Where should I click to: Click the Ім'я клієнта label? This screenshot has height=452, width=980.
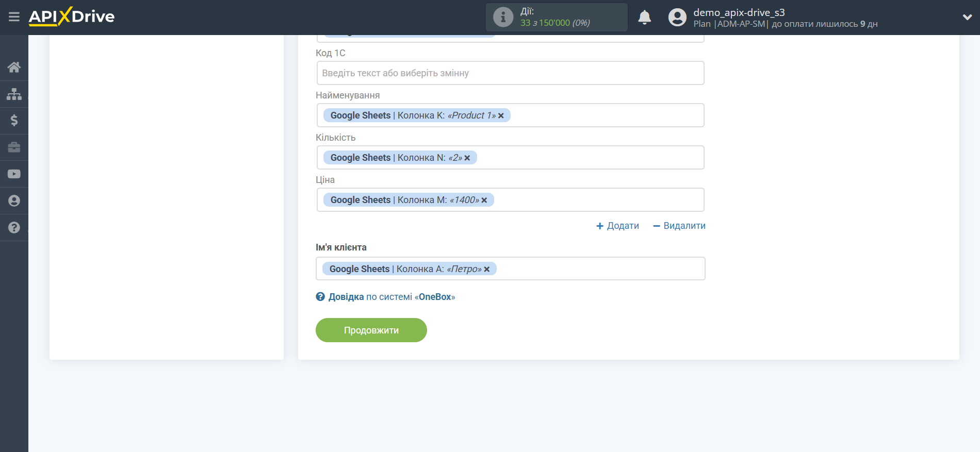341,247
